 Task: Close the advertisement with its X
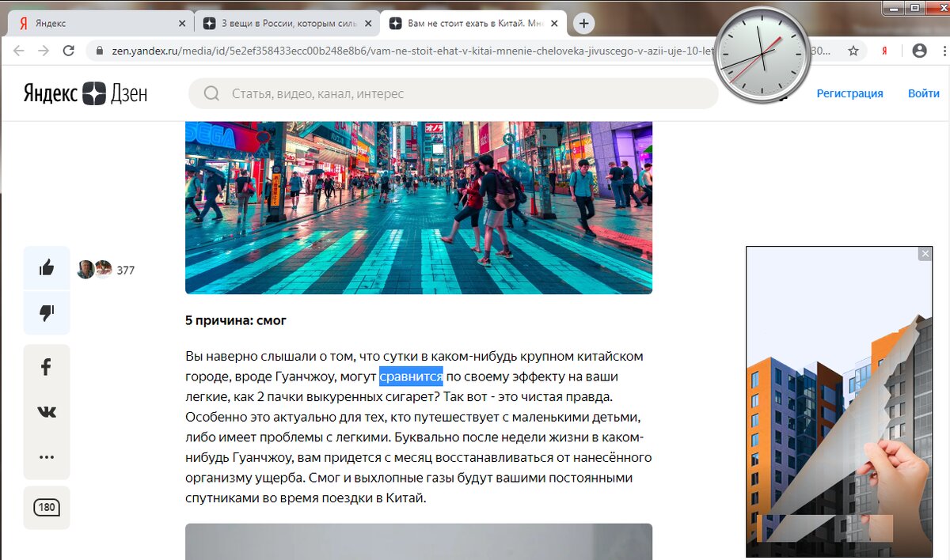click(925, 253)
